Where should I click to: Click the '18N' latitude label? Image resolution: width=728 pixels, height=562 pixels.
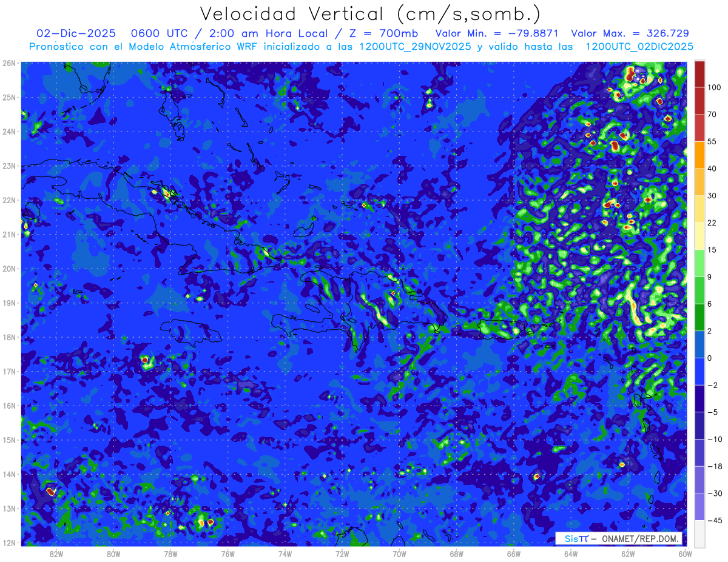[x=9, y=337]
